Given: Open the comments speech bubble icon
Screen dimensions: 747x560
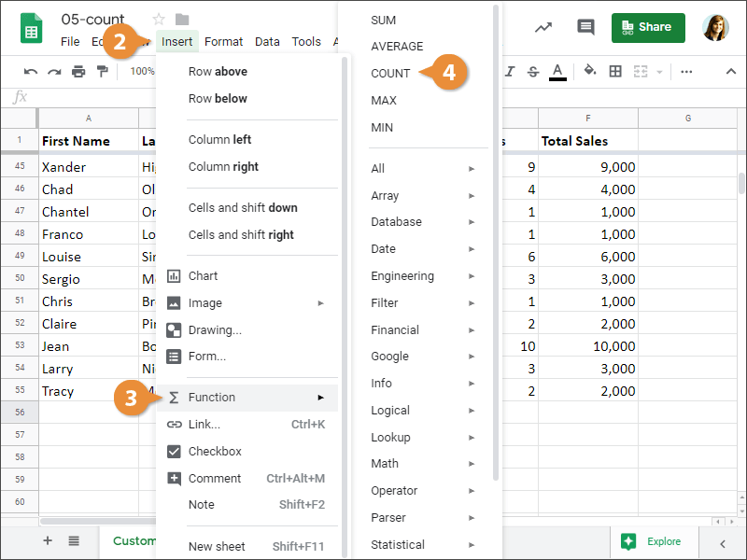Looking at the screenshot, I should 585,27.
